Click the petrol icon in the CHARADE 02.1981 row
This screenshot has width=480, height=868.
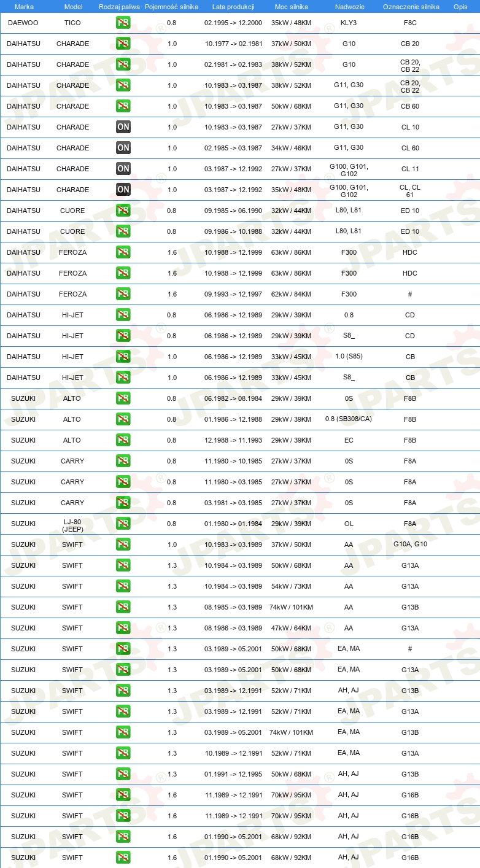tap(123, 64)
